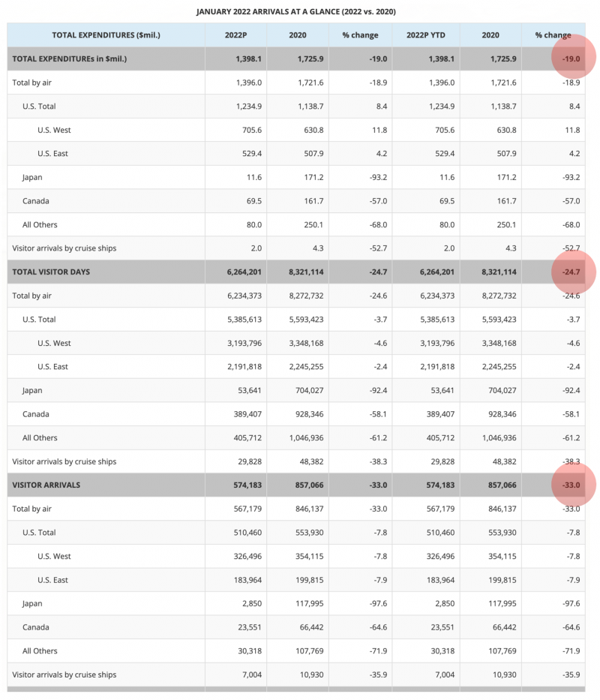The image size is (600, 700).
Task: Select the "TOTAL EXPENDITUREs in $mil.)" row label
Action: click(x=67, y=59)
